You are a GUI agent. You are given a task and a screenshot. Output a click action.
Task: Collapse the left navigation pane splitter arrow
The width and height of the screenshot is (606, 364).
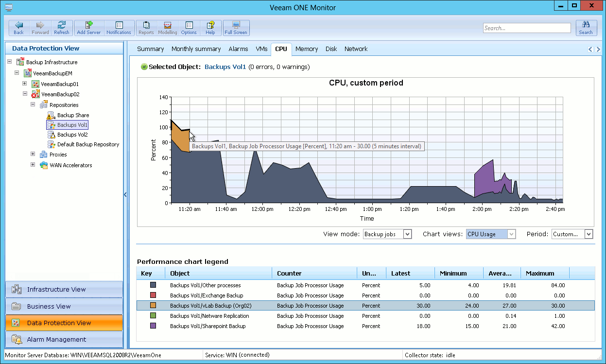[x=125, y=194]
